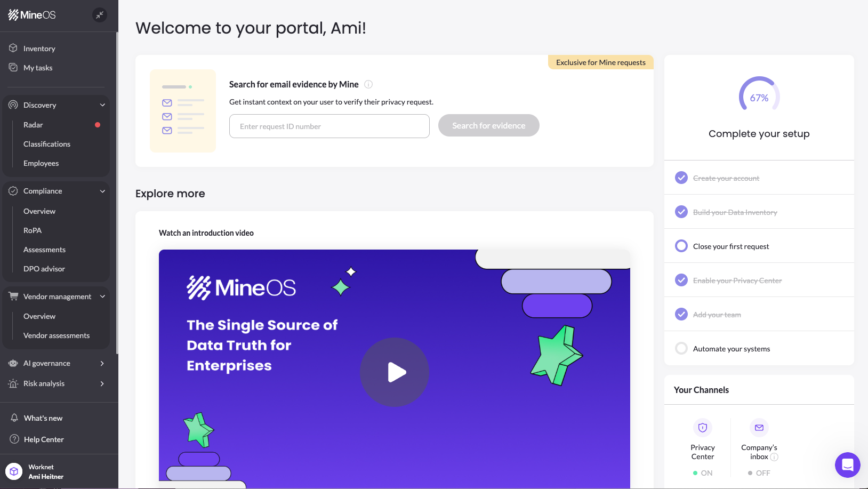Click the request ID number input field

click(x=329, y=126)
